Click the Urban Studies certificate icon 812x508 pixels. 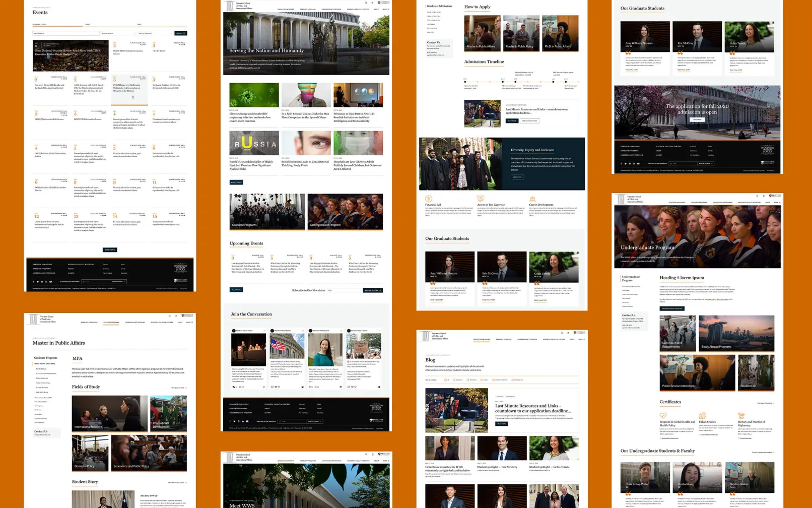[702, 416]
